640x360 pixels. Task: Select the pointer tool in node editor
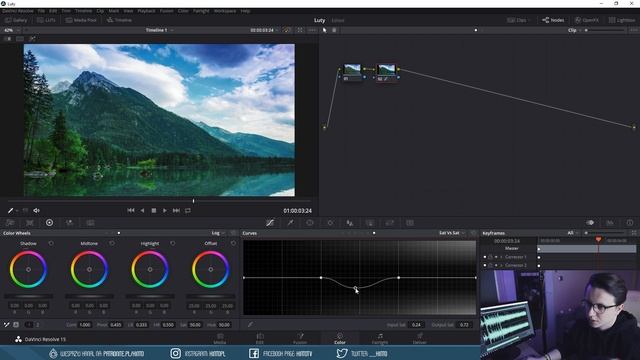coord(324,30)
